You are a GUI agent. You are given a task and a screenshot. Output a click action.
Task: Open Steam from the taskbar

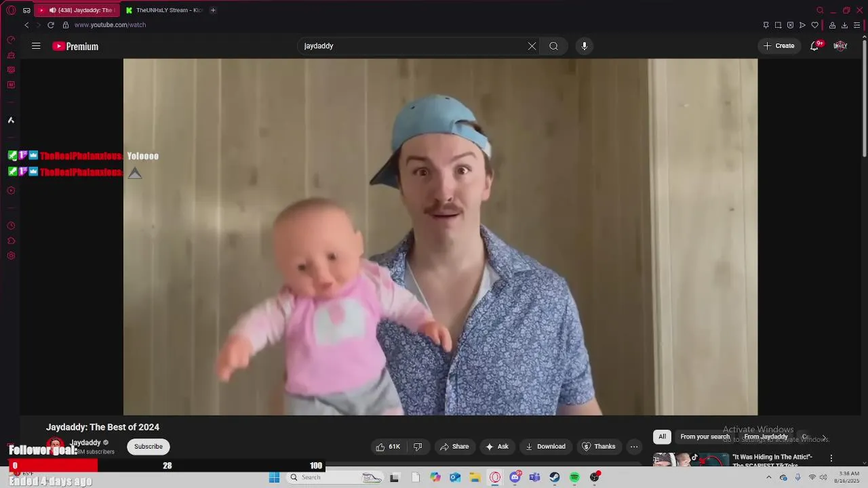pyautogui.click(x=555, y=477)
